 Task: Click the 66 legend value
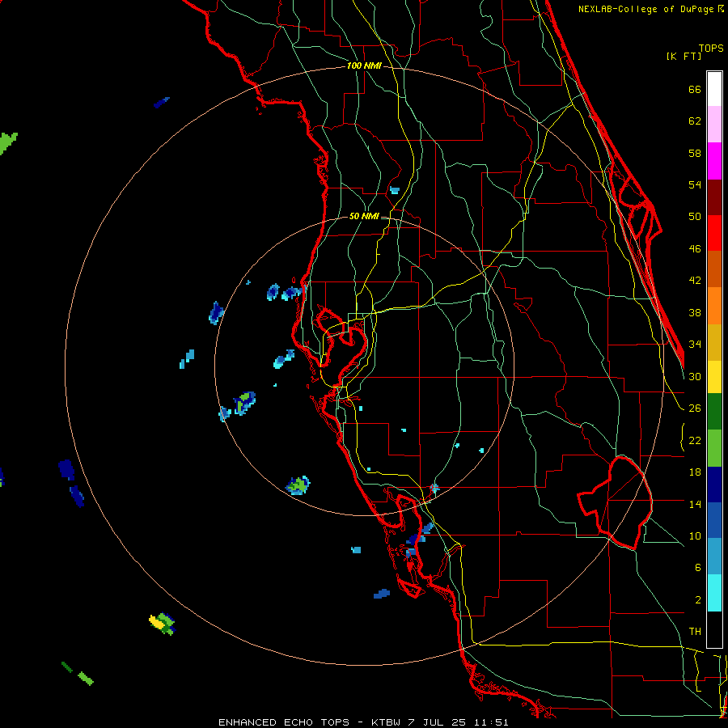click(695, 89)
